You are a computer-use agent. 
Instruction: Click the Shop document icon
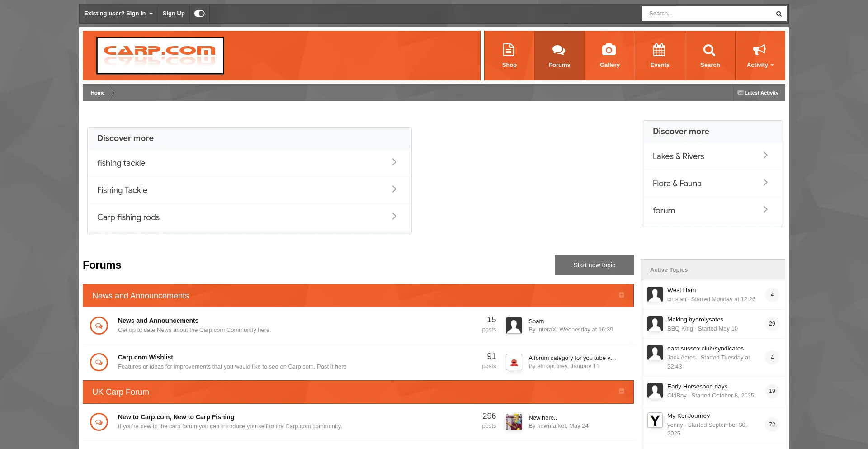(509, 50)
